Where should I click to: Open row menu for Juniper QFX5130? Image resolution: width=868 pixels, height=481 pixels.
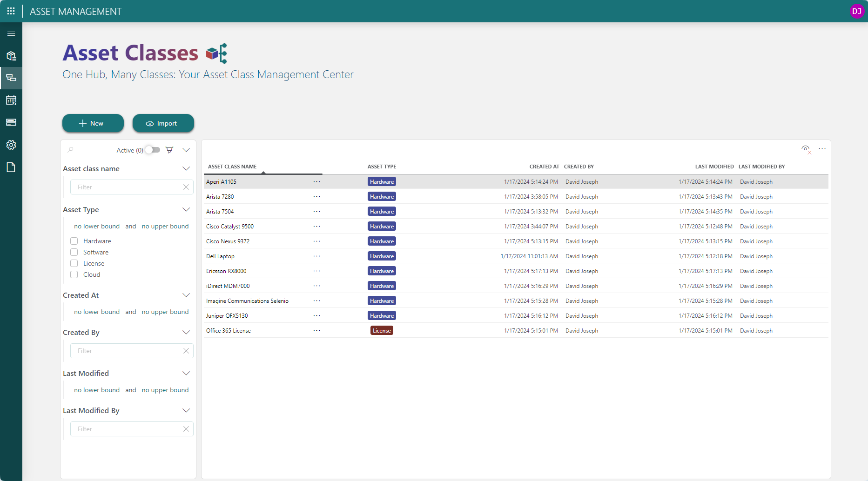[316, 315]
